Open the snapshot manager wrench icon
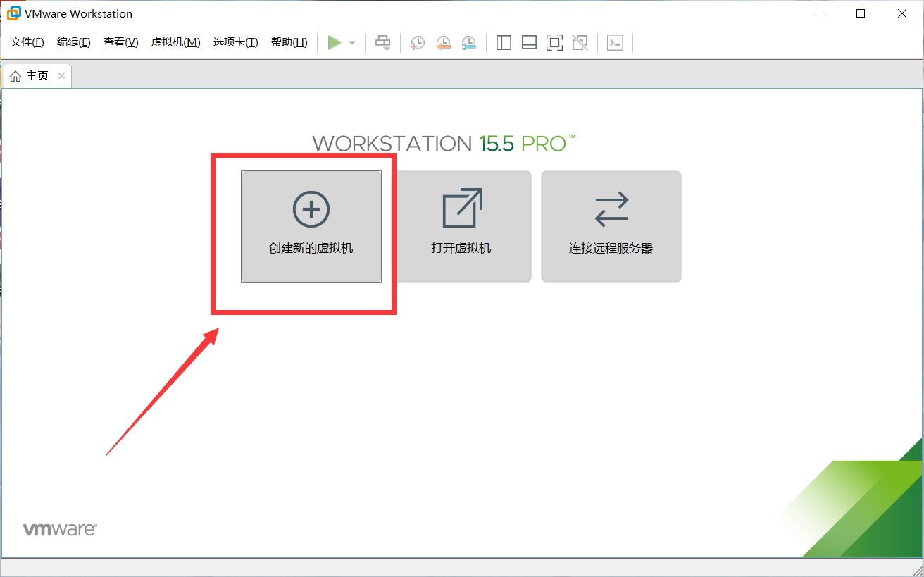The width and height of the screenshot is (924, 577). 468,43
